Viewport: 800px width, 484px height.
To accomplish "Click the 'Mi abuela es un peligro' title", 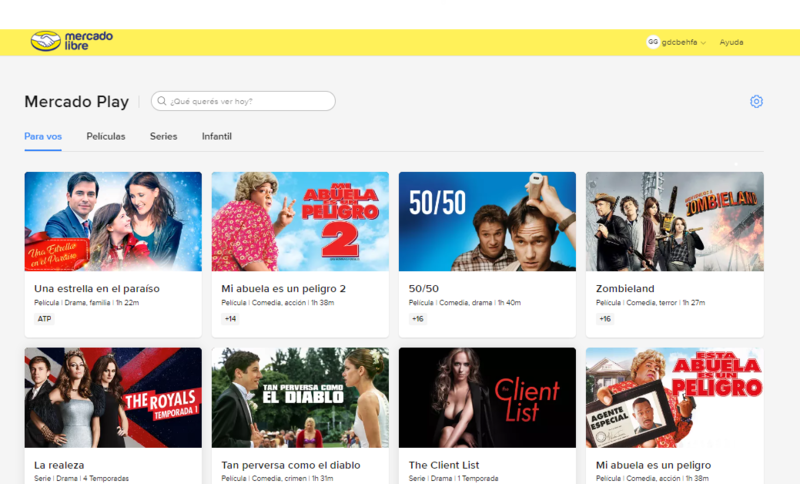I will [x=654, y=465].
